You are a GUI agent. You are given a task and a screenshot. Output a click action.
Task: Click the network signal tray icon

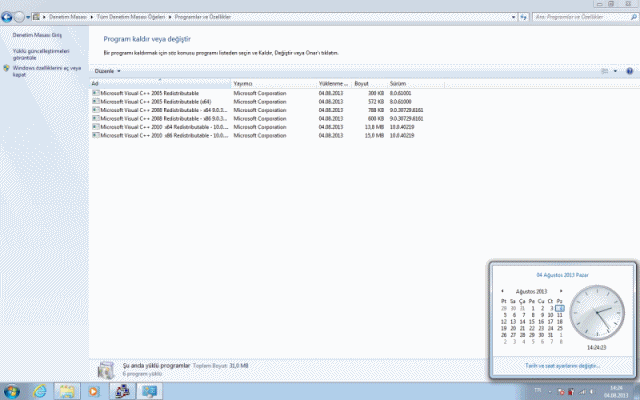pos(581,392)
